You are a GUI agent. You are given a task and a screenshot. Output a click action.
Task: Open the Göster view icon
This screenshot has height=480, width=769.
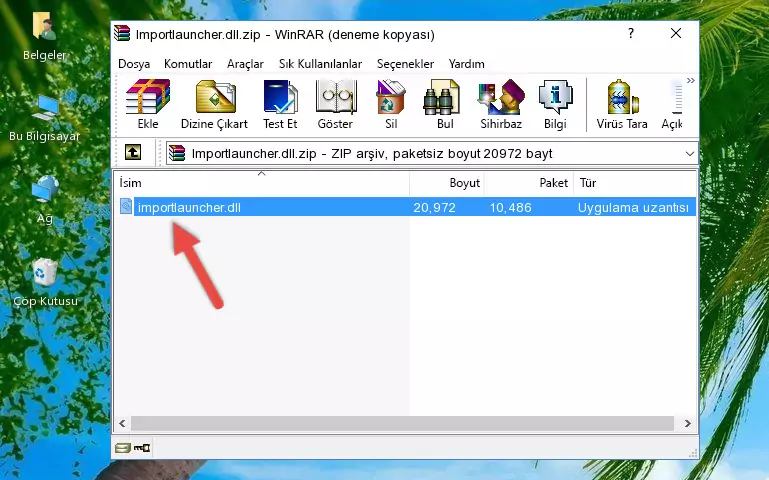(335, 97)
